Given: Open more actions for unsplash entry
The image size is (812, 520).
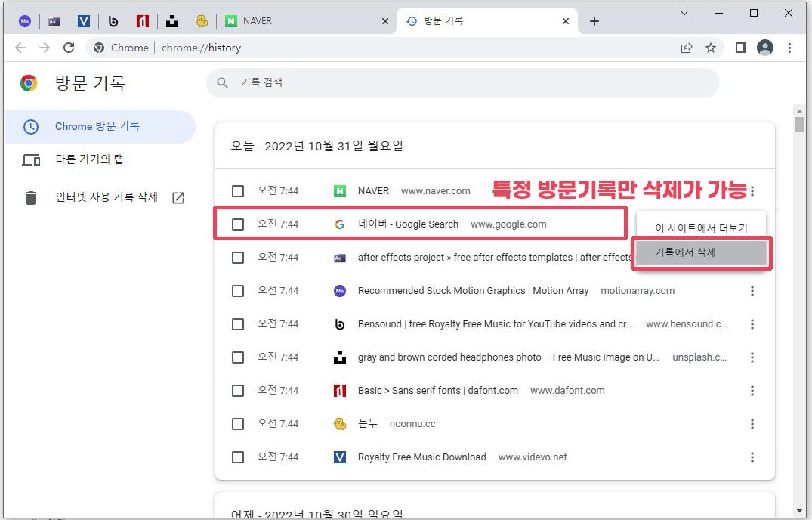Looking at the screenshot, I should (752, 357).
